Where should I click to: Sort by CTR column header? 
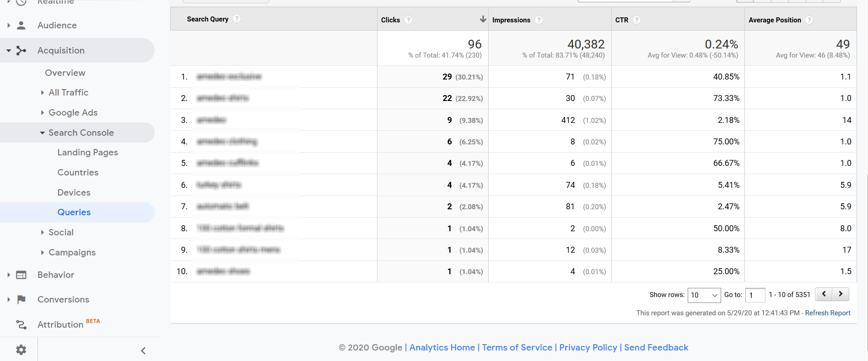[621, 20]
